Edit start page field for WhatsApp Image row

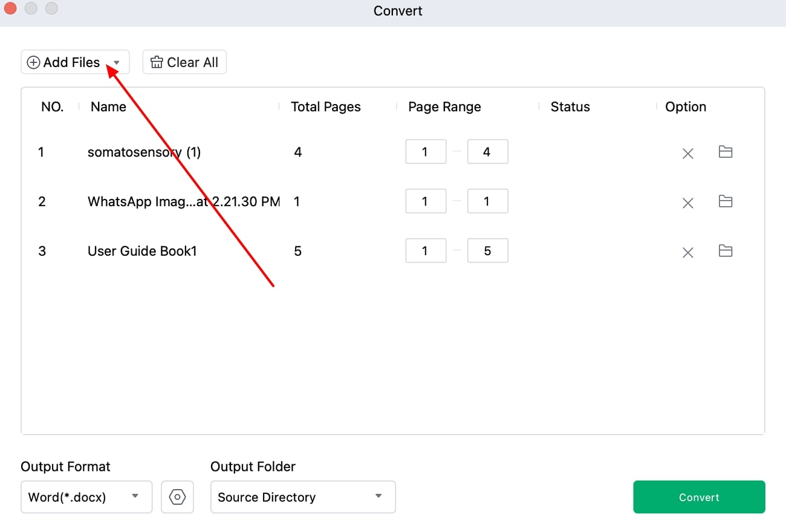(x=426, y=201)
